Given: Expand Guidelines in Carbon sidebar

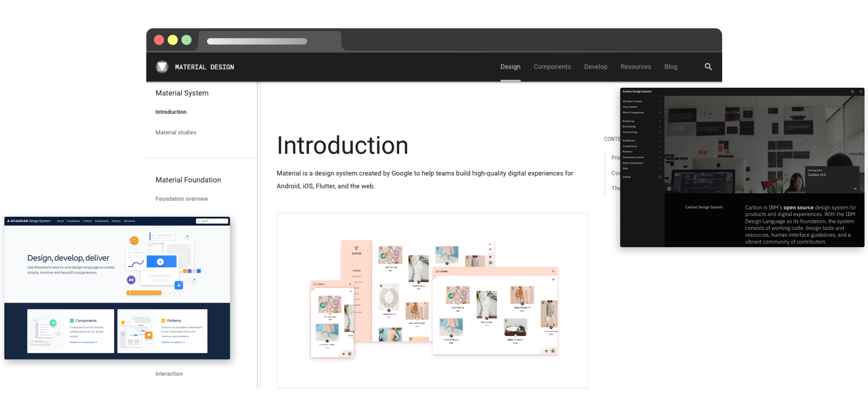Looking at the screenshot, I should click(x=642, y=140).
